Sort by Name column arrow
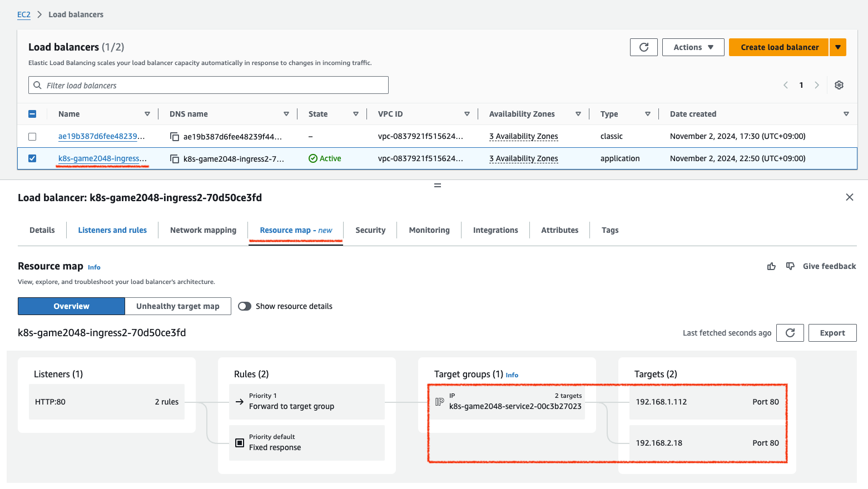The width and height of the screenshot is (868, 489). tap(147, 114)
